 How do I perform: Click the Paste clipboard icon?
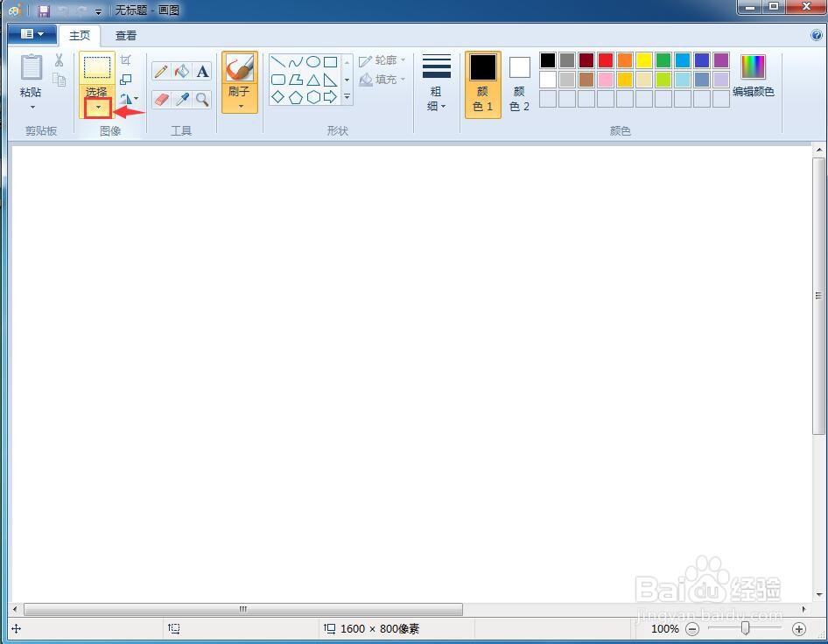tap(32, 67)
